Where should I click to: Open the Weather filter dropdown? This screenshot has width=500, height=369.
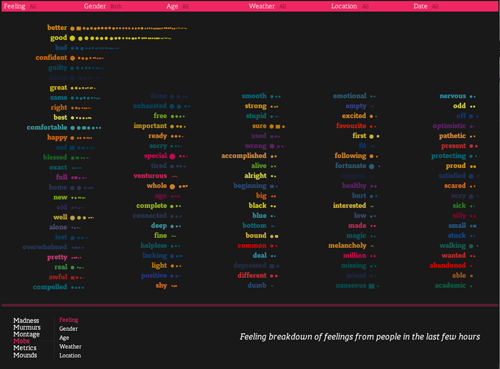point(267,6)
